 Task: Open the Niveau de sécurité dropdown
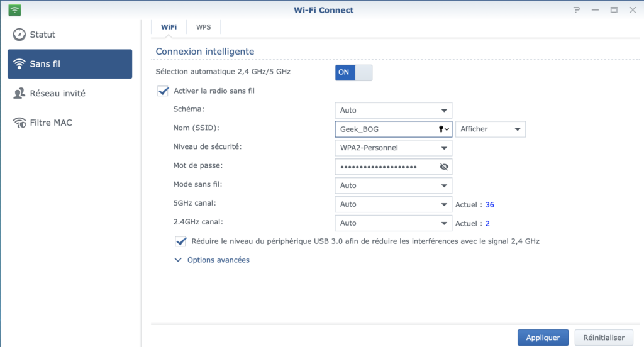pos(394,148)
